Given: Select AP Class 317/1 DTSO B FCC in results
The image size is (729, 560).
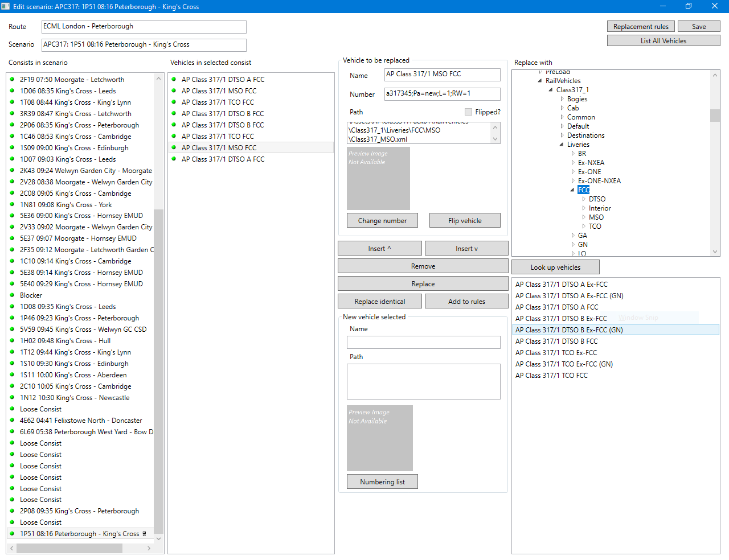Looking at the screenshot, I should click(556, 341).
